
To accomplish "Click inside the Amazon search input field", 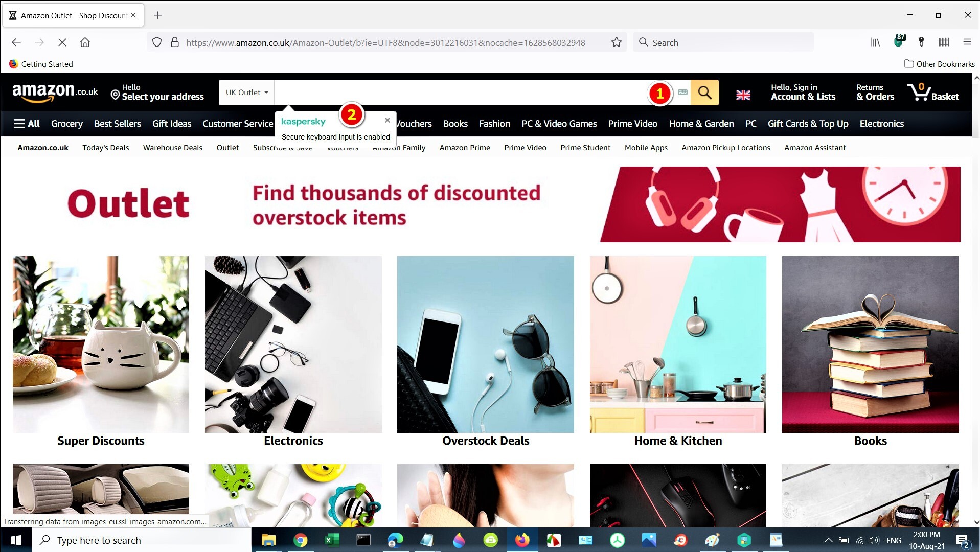I will [x=460, y=93].
